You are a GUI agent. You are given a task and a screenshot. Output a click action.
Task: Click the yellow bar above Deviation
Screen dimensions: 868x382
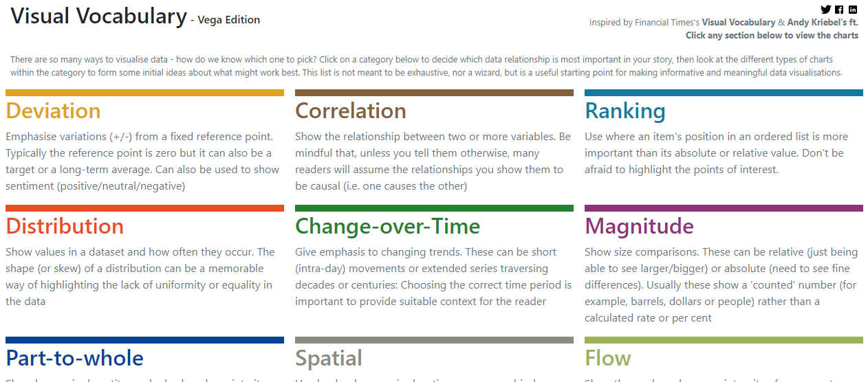point(144,93)
